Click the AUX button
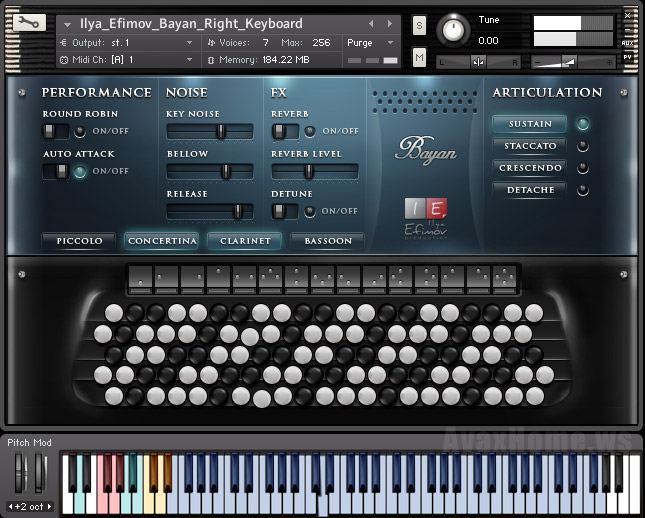The height and width of the screenshot is (518, 645). pyautogui.click(x=627, y=43)
